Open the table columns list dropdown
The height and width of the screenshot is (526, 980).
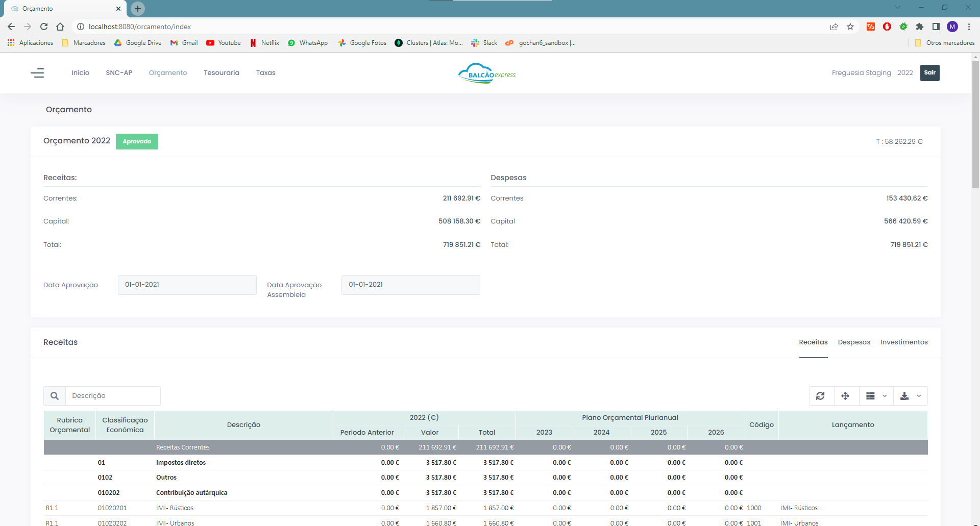tap(876, 396)
